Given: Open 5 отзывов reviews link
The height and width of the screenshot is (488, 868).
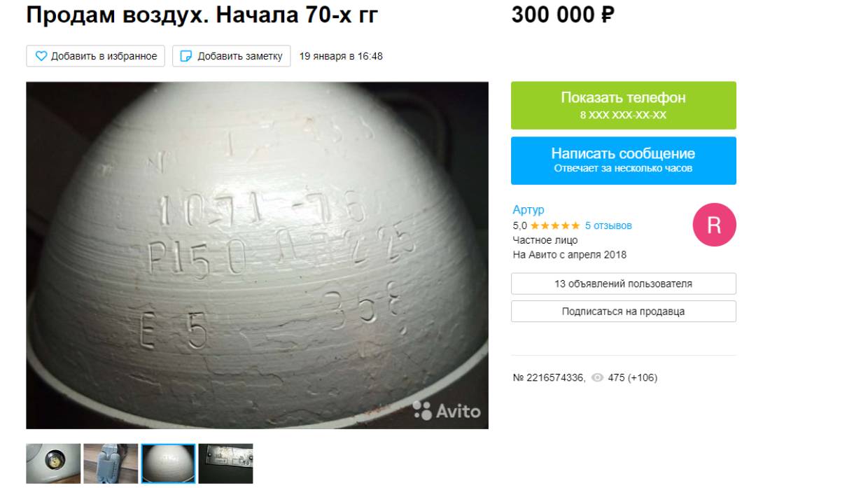Looking at the screenshot, I should [x=608, y=225].
